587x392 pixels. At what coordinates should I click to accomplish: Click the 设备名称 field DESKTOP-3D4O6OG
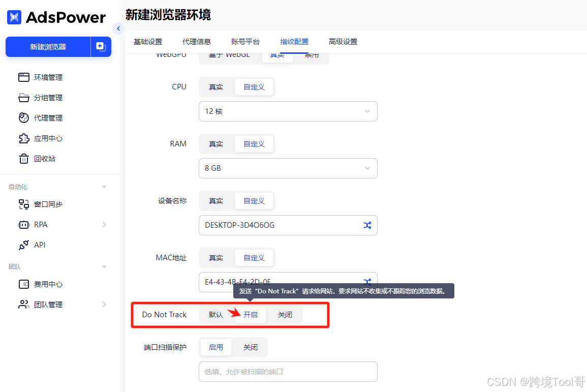tap(288, 225)
